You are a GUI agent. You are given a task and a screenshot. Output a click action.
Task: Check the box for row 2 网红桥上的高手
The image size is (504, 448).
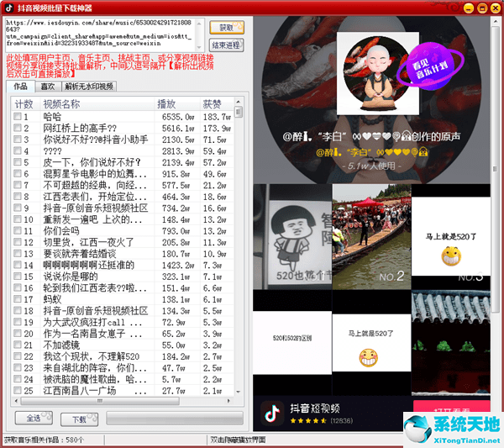click(18, 128)
